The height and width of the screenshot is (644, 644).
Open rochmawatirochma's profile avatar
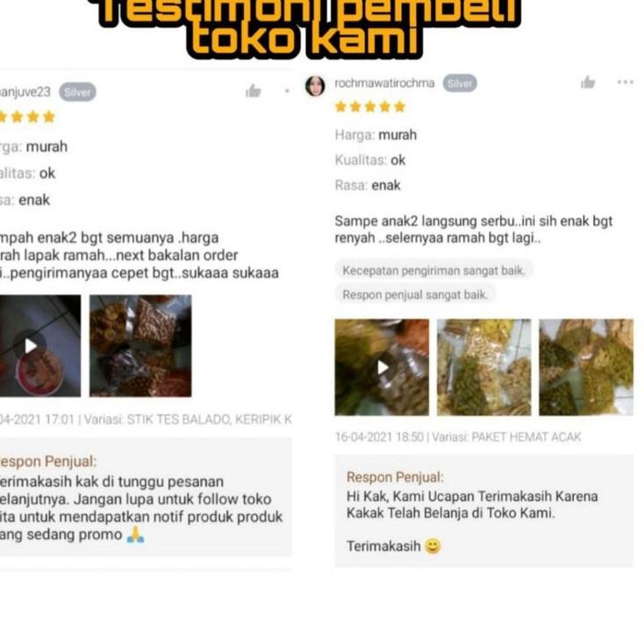pyautogui.click(x=315, y=86)
